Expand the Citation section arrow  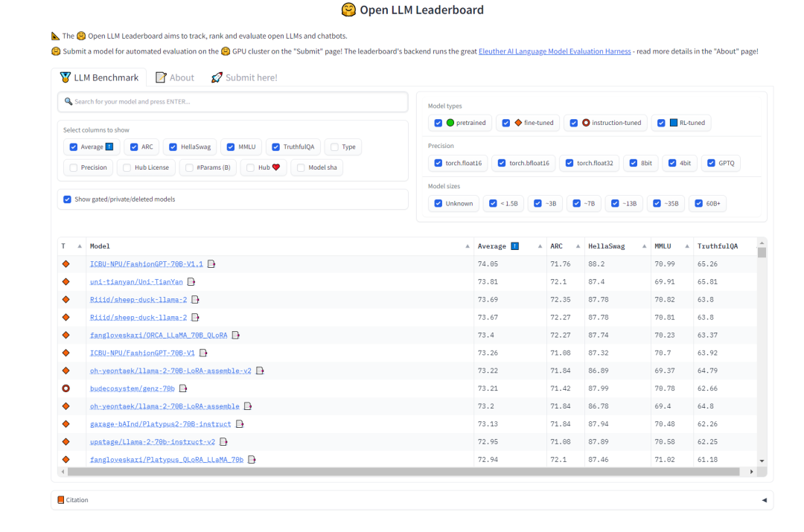pyautogui.click(x=764, y=500)
